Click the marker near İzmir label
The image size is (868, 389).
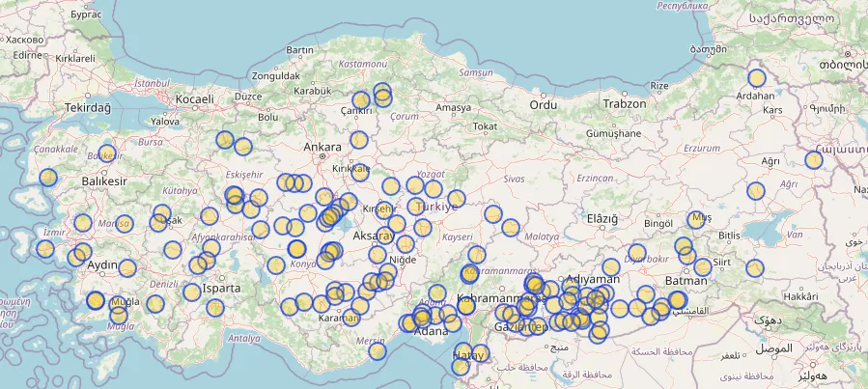coord(44,248)
